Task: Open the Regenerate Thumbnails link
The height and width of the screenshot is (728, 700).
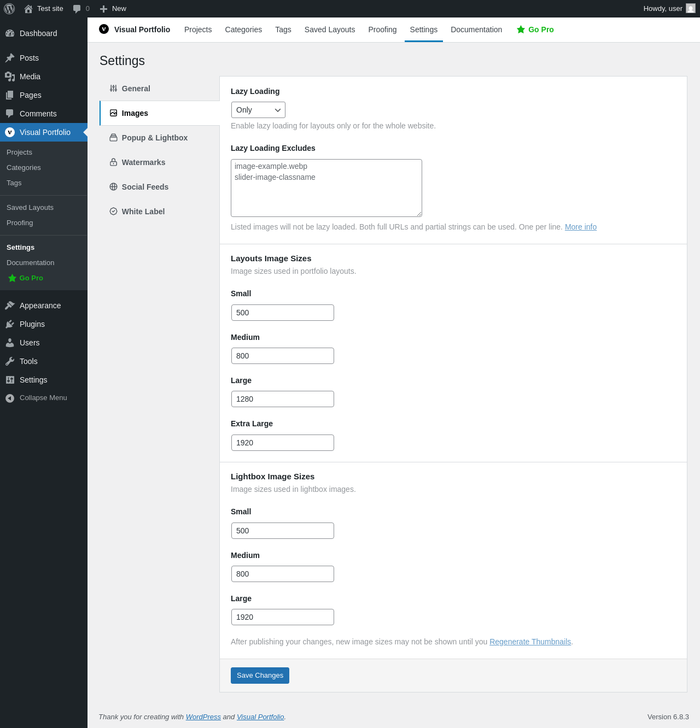Action: tap(530, 642)
